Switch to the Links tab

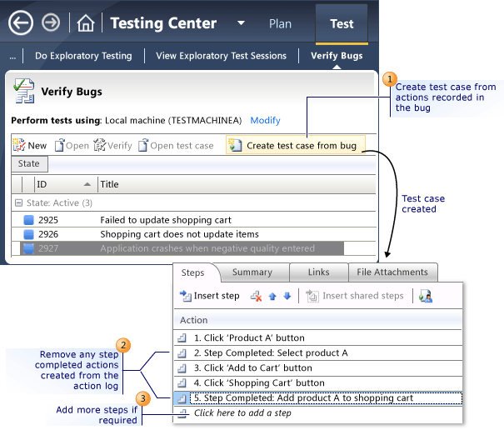coord(318,272)
